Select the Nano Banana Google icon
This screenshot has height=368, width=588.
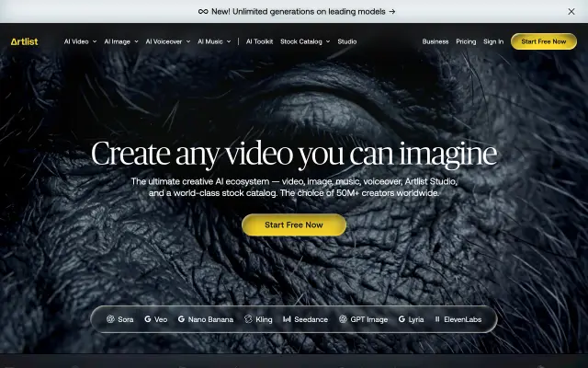181,319
